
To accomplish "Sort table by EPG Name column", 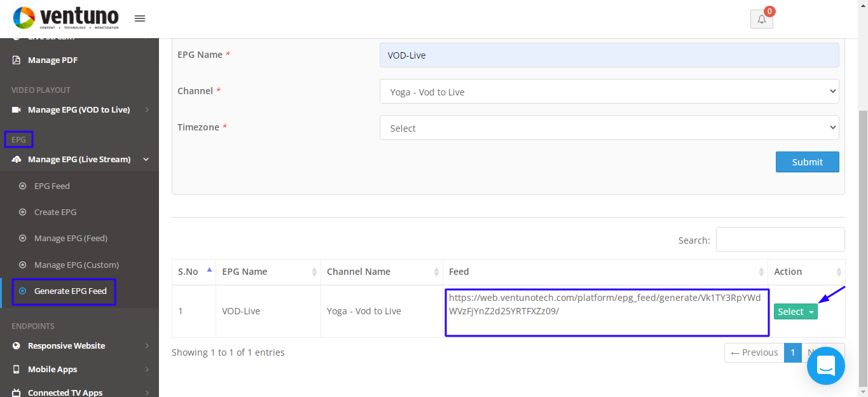I will [314, 272].
